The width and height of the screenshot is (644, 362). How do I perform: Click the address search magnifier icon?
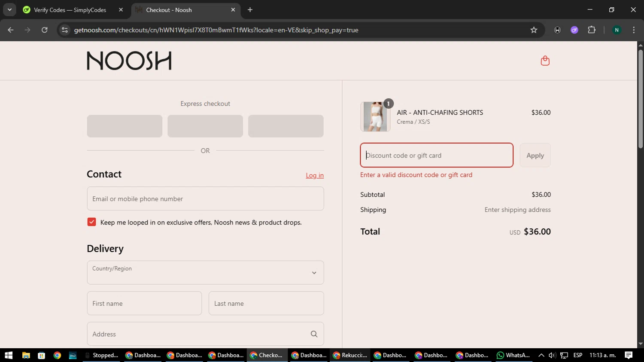click(x=314, y=334)
